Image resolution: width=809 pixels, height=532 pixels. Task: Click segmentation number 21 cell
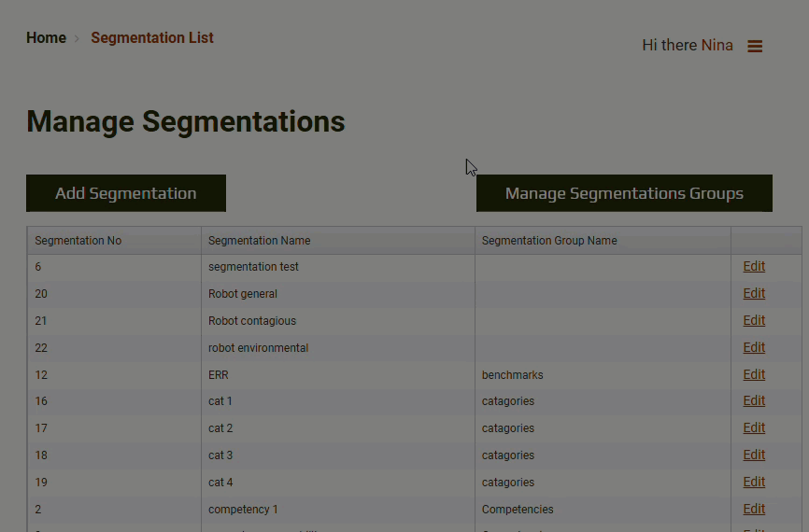point(114,321)
